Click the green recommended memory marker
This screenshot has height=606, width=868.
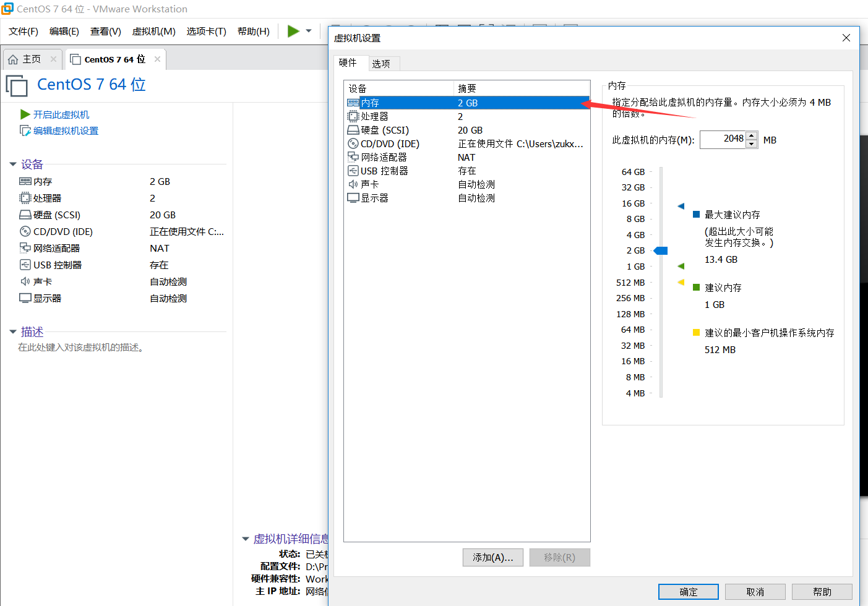pyautogui.click(x=681, y=266)
